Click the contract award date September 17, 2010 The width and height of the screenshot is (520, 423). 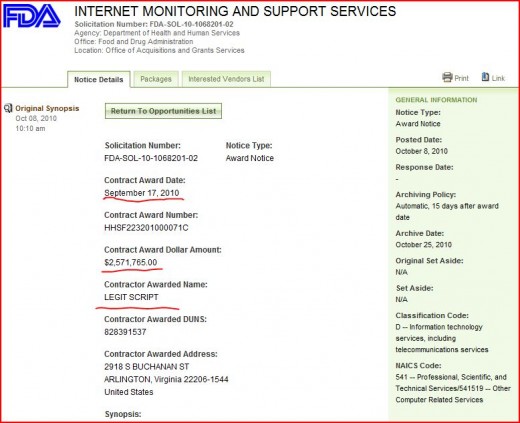tap(142, 193)
